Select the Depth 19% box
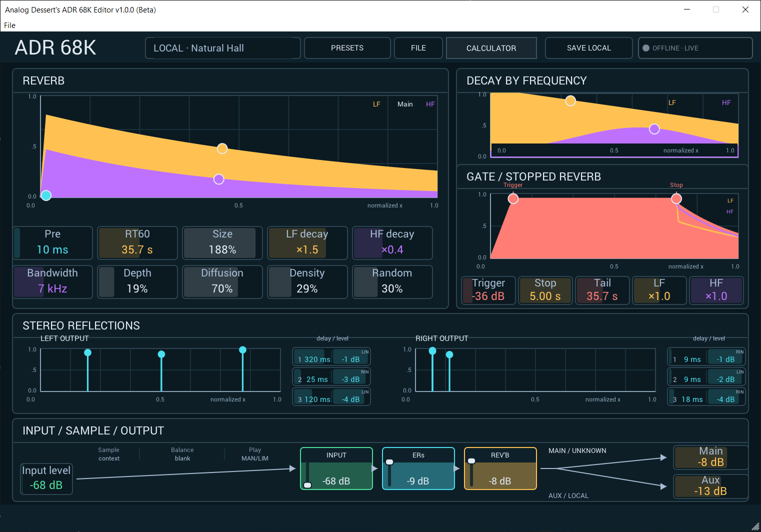761x532 pixels. pyautogui.click(x=137, y=281)
